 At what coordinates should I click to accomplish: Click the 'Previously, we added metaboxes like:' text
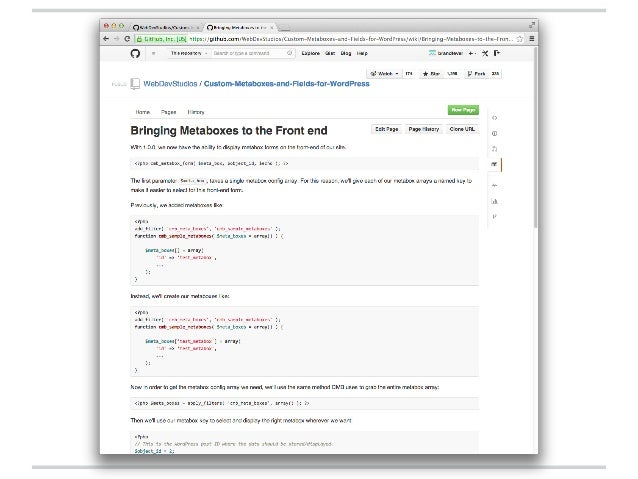click(177, 205)
